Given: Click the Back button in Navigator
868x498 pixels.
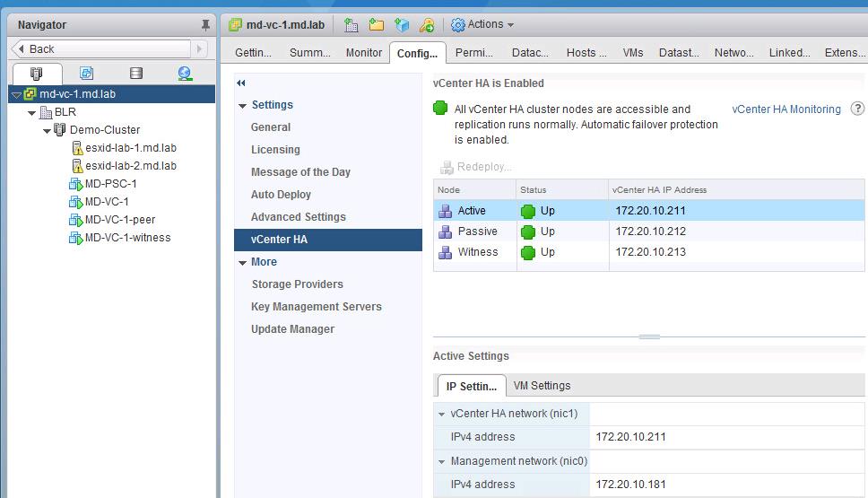Looking at the screenshot, I should point(101,48).
